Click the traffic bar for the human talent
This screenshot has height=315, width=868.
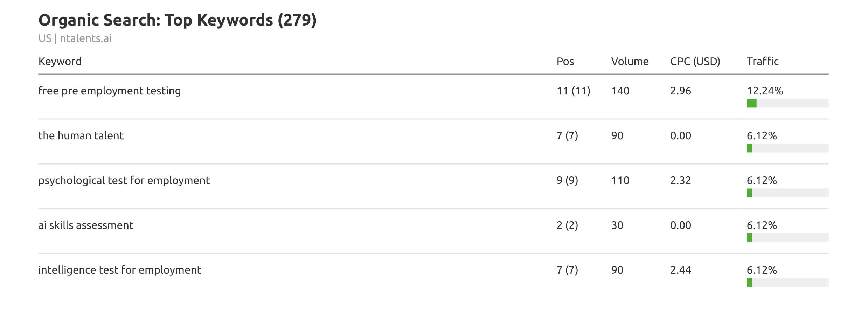787,148
